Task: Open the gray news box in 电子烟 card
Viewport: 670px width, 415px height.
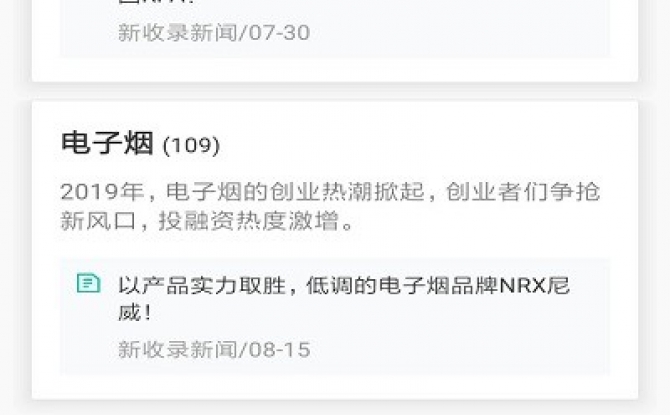Action: pyautogui.click(x=335, y=316)
